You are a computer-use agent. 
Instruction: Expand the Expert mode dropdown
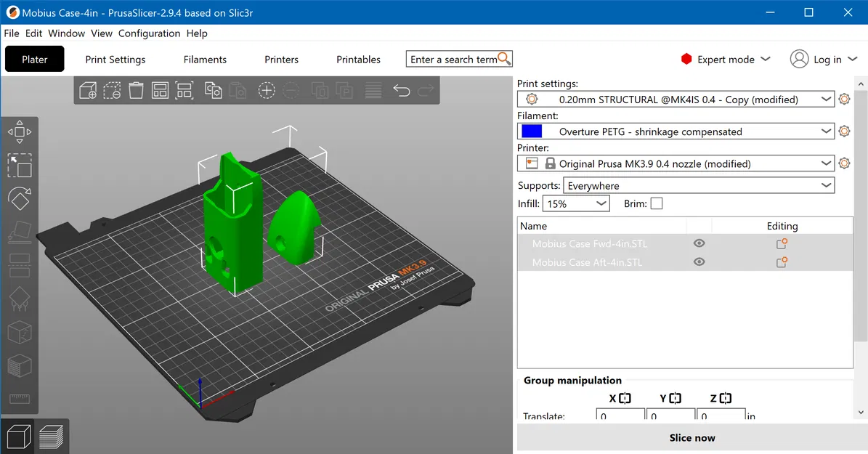(726, 60)
